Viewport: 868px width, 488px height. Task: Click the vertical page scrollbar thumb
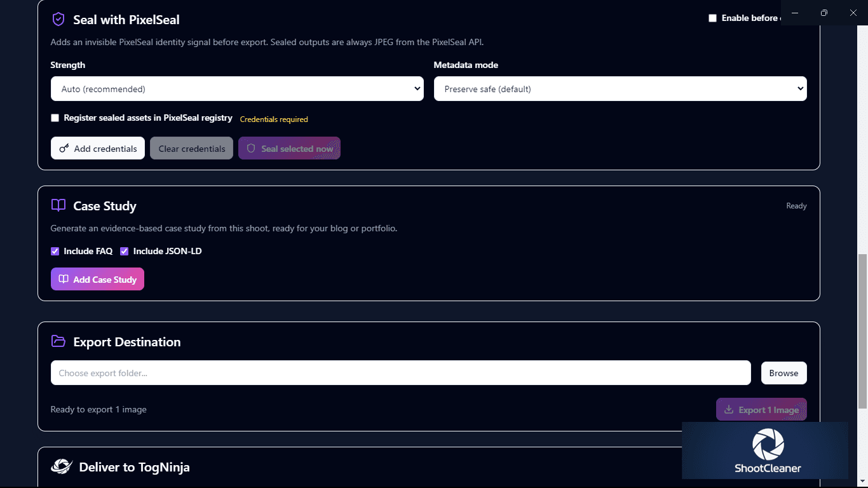[862, 330]
